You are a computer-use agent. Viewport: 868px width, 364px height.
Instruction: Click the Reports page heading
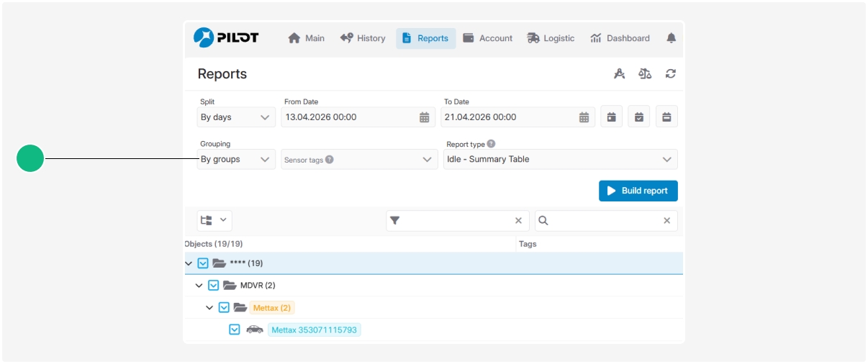click(222, 74)
